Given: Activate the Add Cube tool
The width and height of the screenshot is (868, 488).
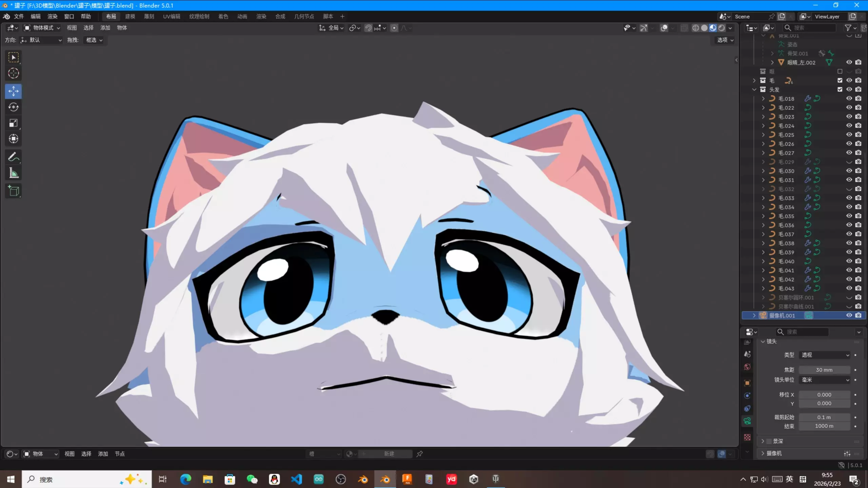Looking at the screenshot, I should (x=14, y=191).
